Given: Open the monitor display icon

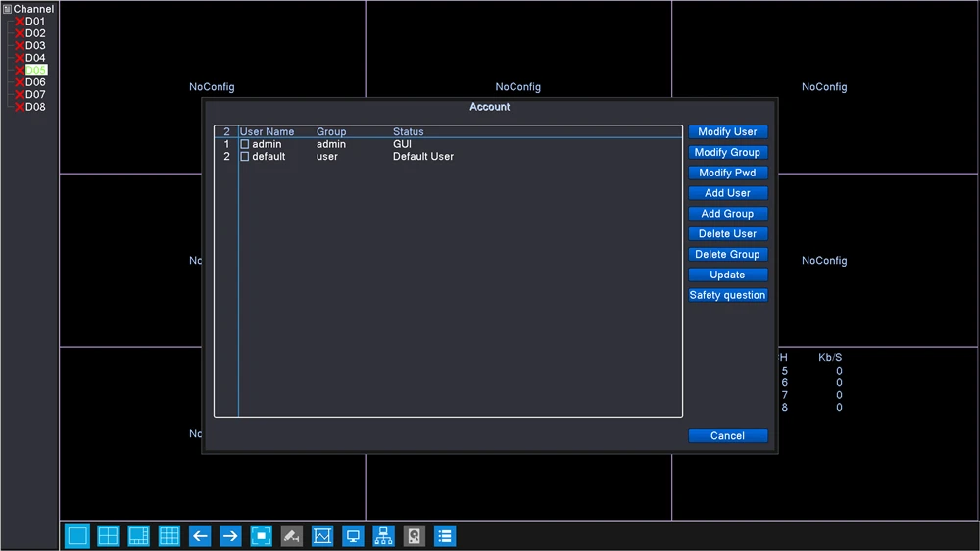Looking at the screenshot, I should tap(353, 536).
